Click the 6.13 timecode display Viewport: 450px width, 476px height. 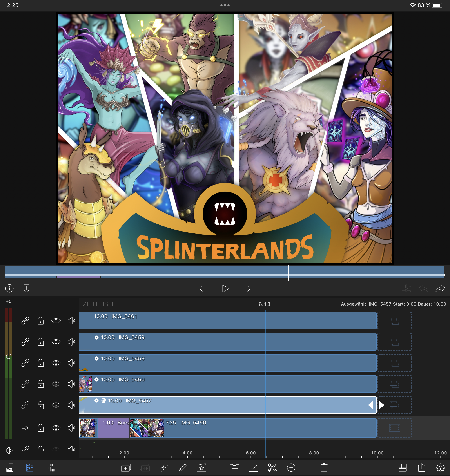(x=264, y=304)
